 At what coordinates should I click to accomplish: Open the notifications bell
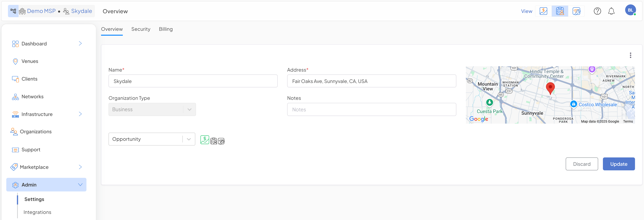(x=611, y=11)
